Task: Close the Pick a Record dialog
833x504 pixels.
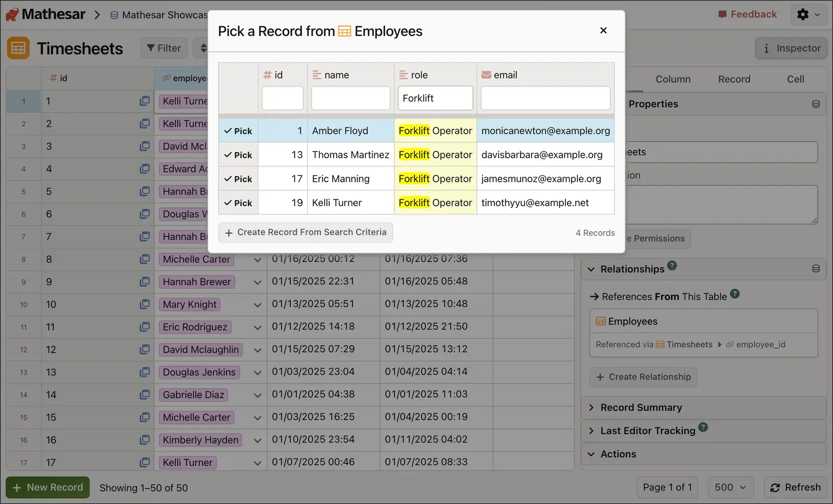Action: (x=603, y=31)
